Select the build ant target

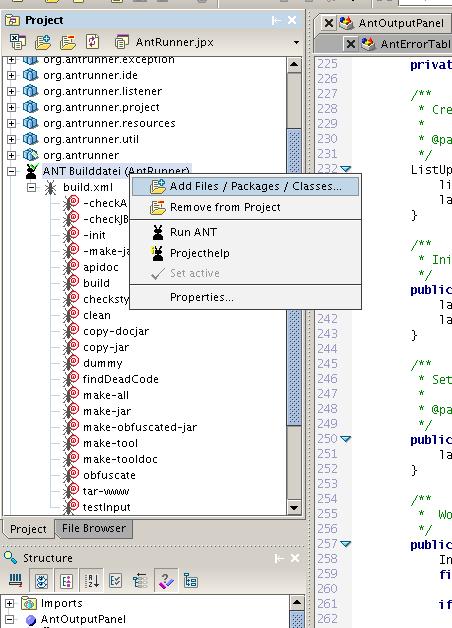coord(96,283)
